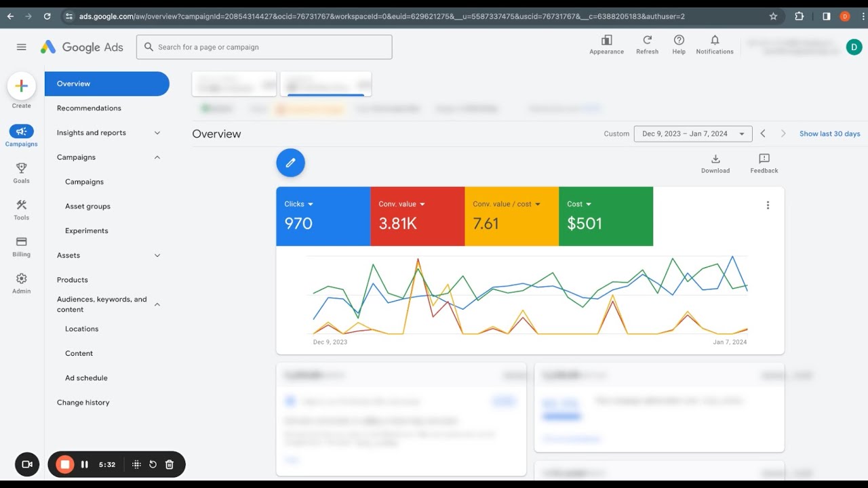
Task: Click the blue pencil edit button
Action: 290,163
